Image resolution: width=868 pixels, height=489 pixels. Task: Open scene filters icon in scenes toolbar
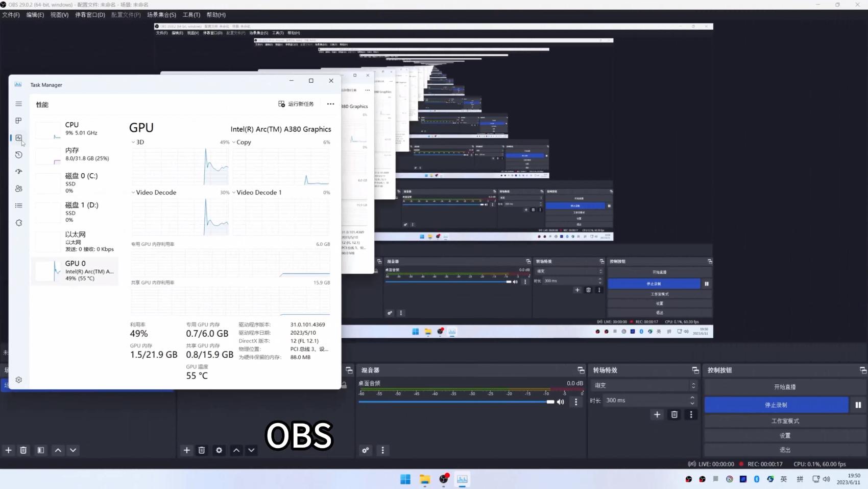41,450
